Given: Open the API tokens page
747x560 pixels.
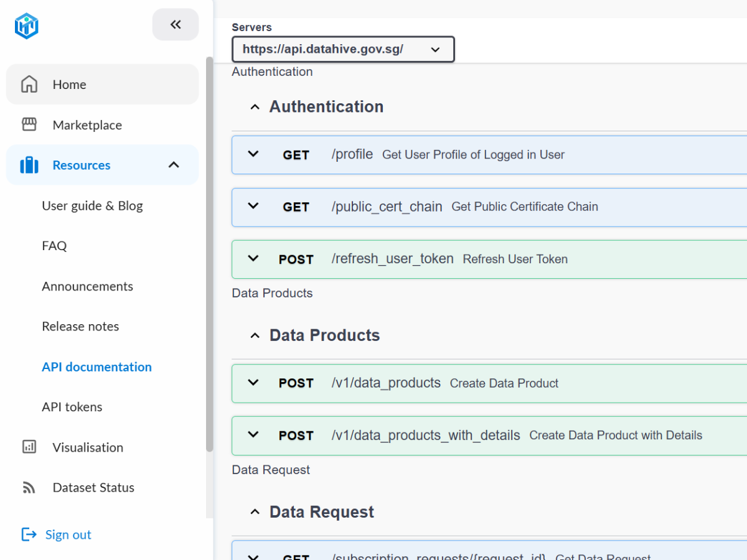Looking at the screenshot, I should coord(72,407).
